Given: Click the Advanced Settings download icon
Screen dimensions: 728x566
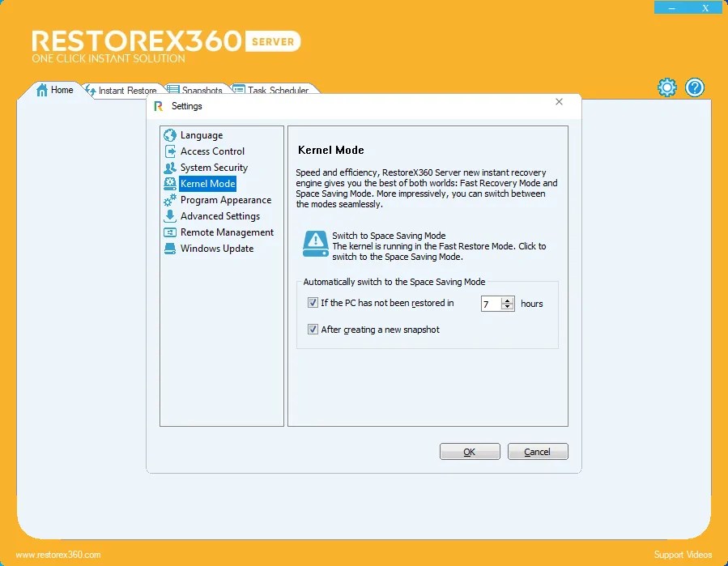Looking at the screenshot, I should point(170,216).
